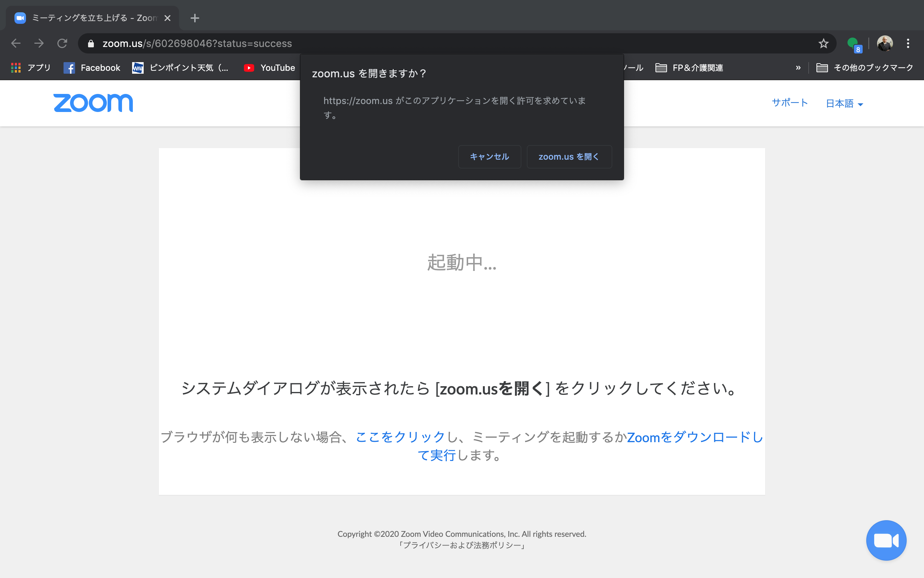Bookmark this page with the star icon
Image resolution: width=924 pixels, height=578 pixels.
pyautogui.click(x=824, y=44)
